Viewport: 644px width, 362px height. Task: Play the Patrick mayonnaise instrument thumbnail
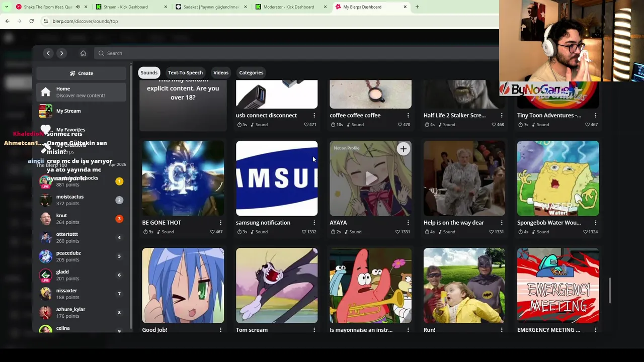(x=370, y=286)
